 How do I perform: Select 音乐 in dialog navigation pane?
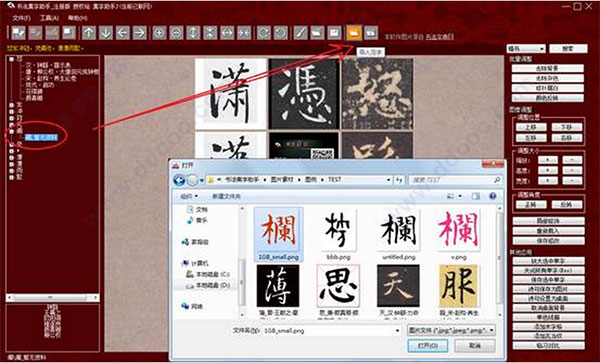pyautogui.click(x=197, y=220)
